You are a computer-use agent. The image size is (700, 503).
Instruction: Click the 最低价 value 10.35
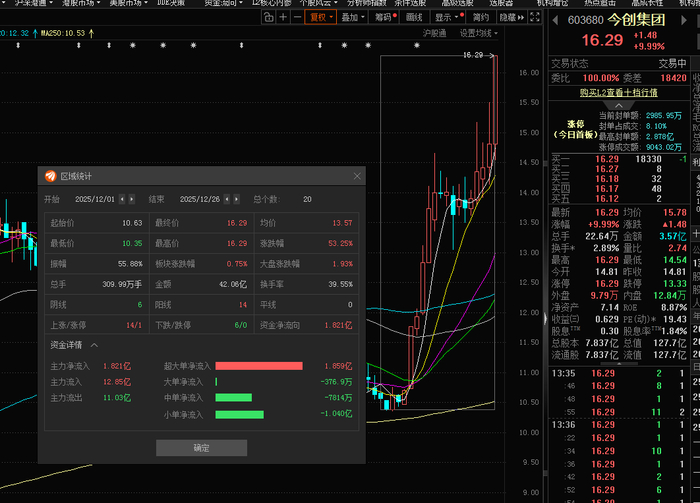(x=132, y=243)
